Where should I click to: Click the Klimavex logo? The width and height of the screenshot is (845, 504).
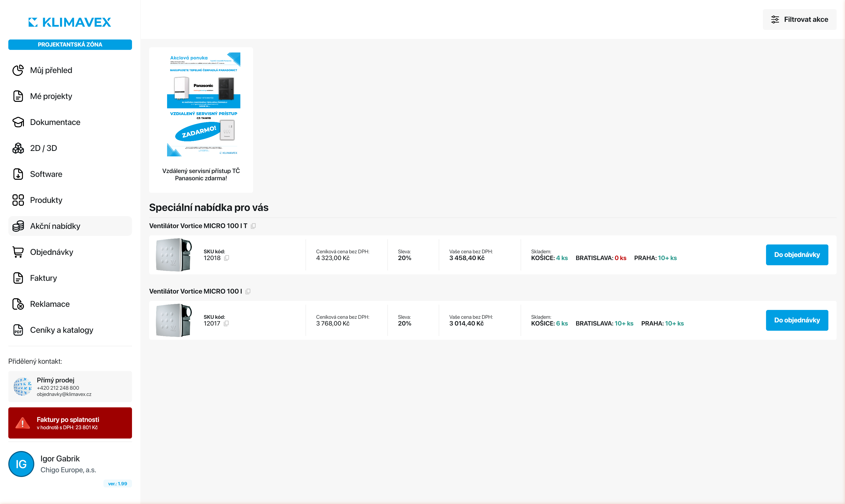[x=70, y=22]
